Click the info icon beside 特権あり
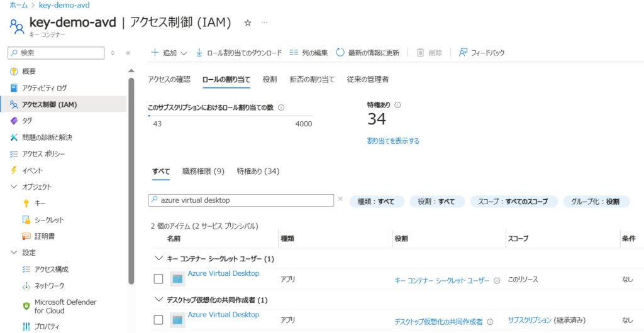 click(x=397, y=105)
